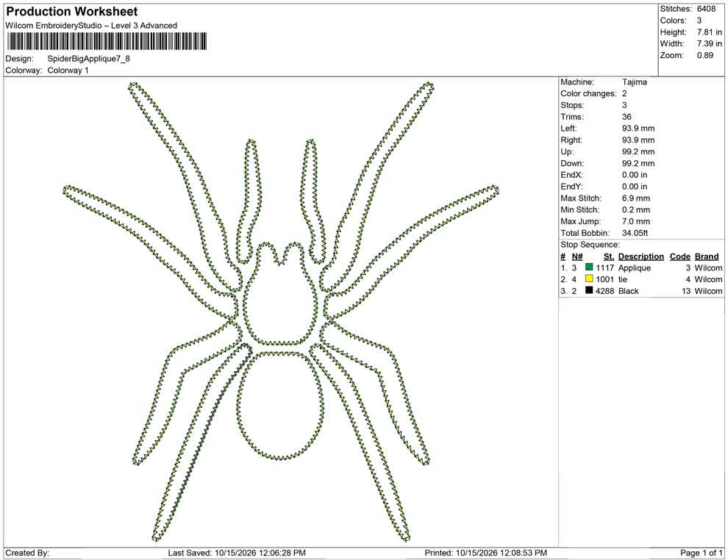Click the 'N#' column header

click(x=577, y=256)
